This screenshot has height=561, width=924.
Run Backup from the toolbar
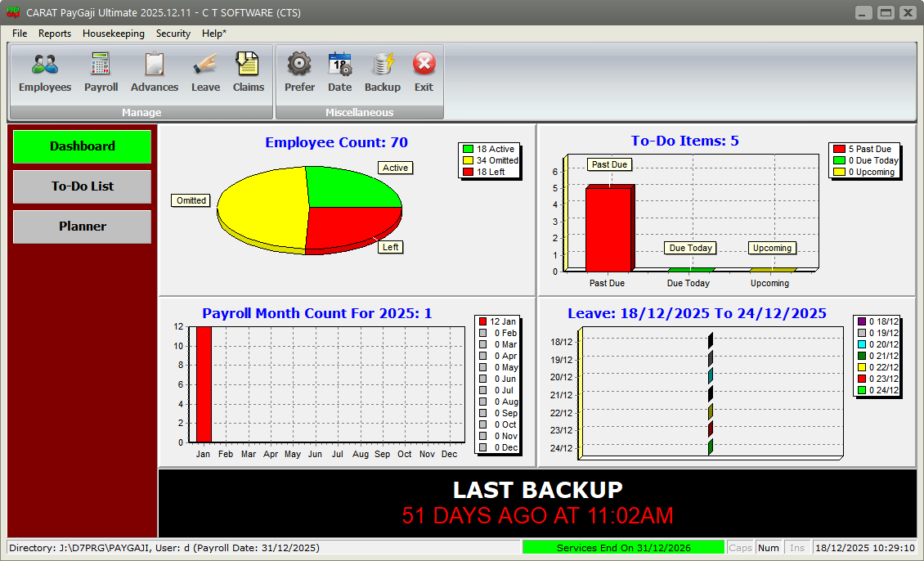(x=383, y=65)
